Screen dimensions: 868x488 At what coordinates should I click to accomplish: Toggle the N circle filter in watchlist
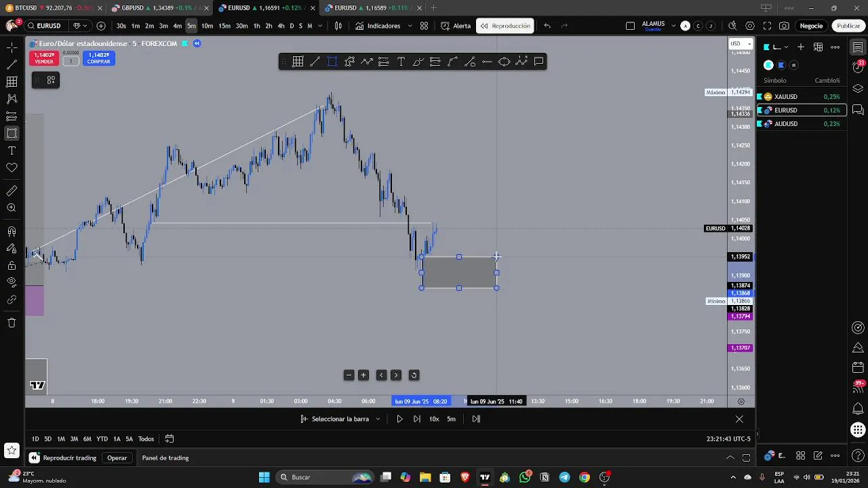794,65
